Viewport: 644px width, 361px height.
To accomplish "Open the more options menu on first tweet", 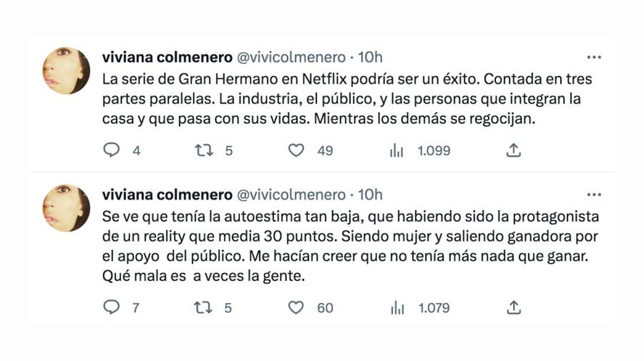I will pyautogui.click(x=595, y=55).
